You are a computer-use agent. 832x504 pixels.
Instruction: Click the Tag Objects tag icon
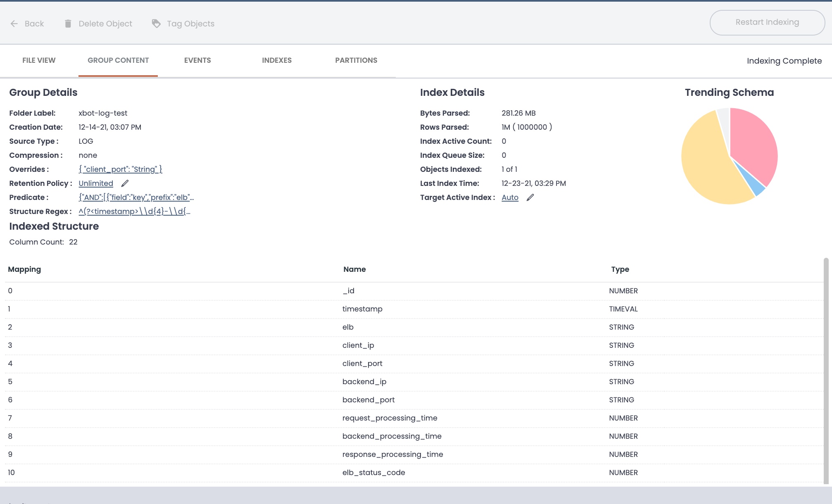pyautogui.click(x=156, y=24)
